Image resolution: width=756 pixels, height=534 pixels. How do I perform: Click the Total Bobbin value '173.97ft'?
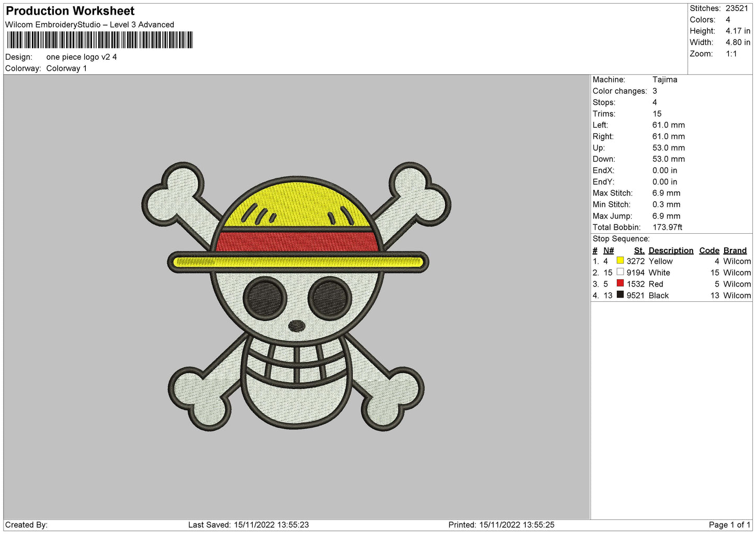(668, 228)
